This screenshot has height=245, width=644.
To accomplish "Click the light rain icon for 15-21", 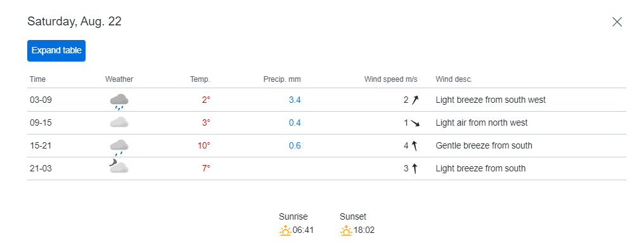I will (119, 147).
